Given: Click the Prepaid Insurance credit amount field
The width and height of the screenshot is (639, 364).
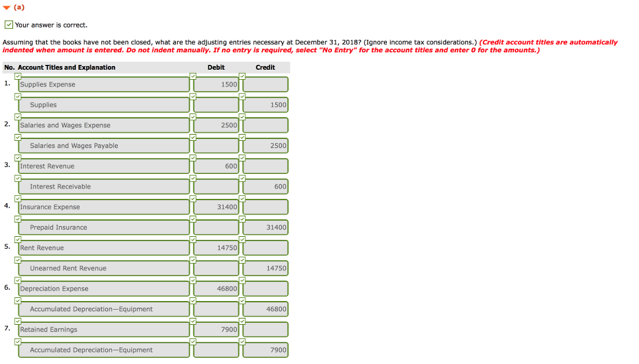Looking at the screenshot, I should [265, 227].
